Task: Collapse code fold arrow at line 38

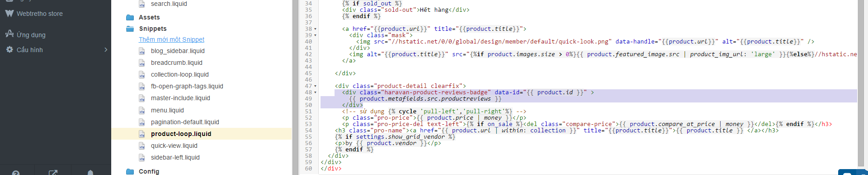Action: pyautogui.click(x=315, y=29)
